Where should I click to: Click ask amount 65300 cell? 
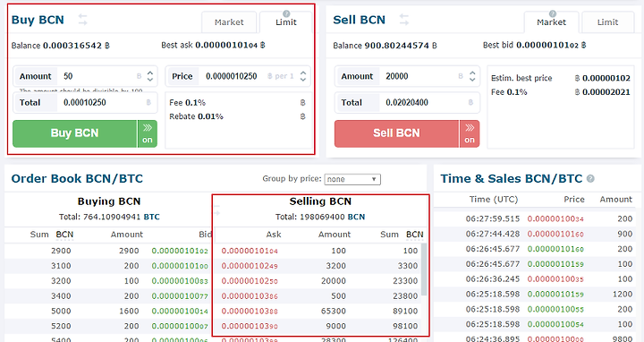click(x=333, y=312)
